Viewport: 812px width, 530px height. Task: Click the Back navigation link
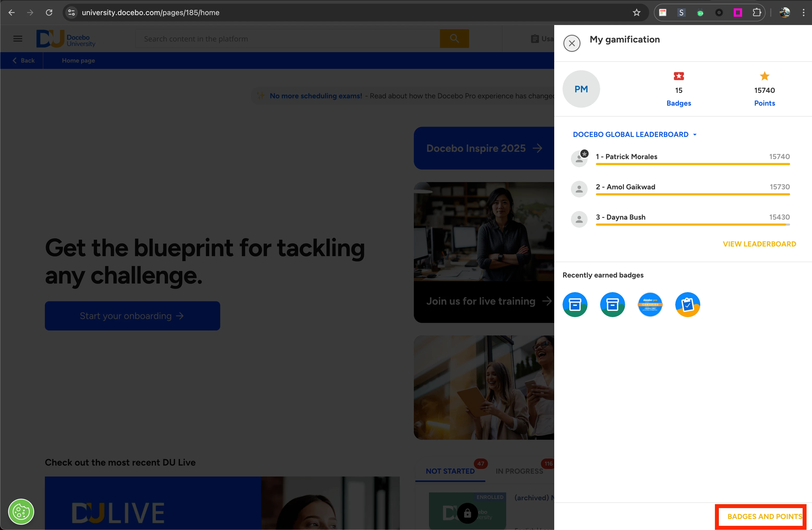[23, 60]
